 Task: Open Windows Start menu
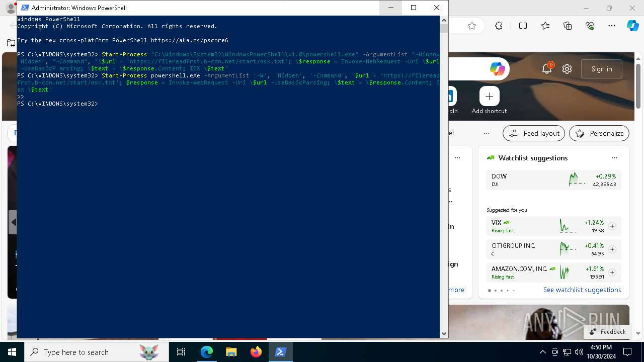[12, 352]
